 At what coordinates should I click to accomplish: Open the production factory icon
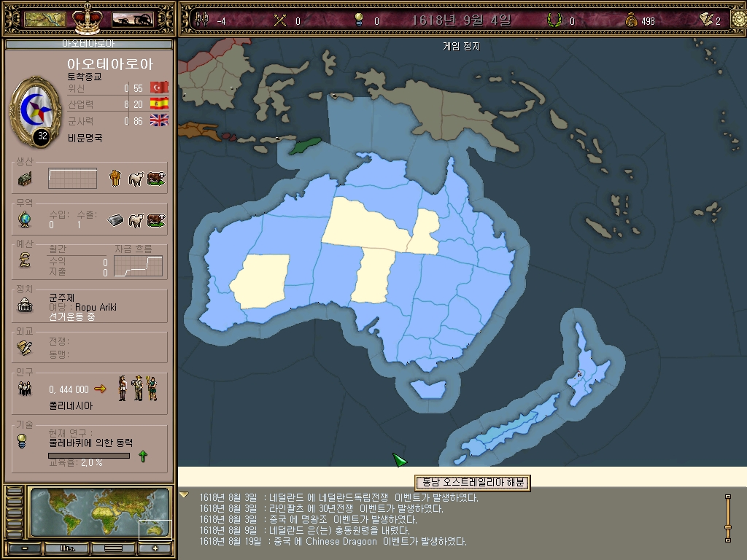click(25, 179)
